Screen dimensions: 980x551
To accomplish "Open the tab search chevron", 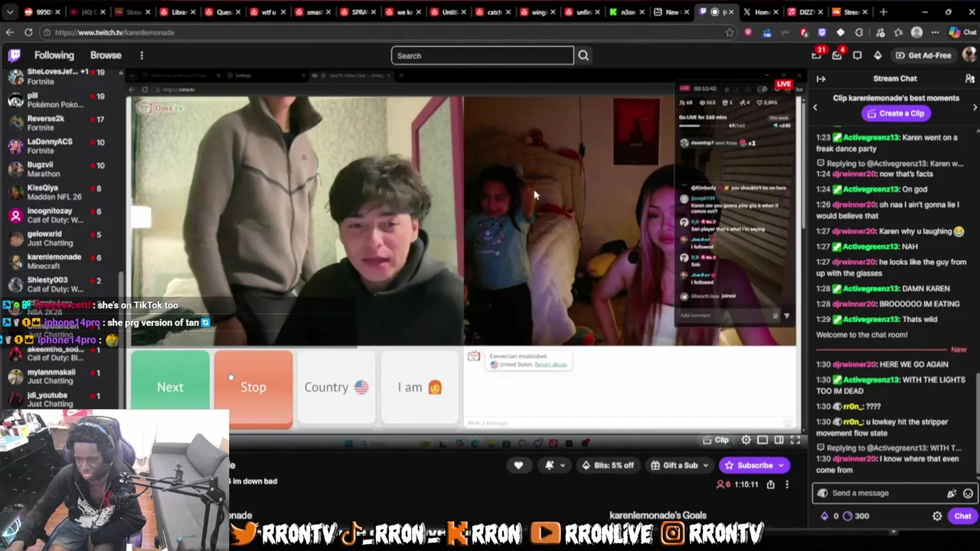I will click(10, 11).
